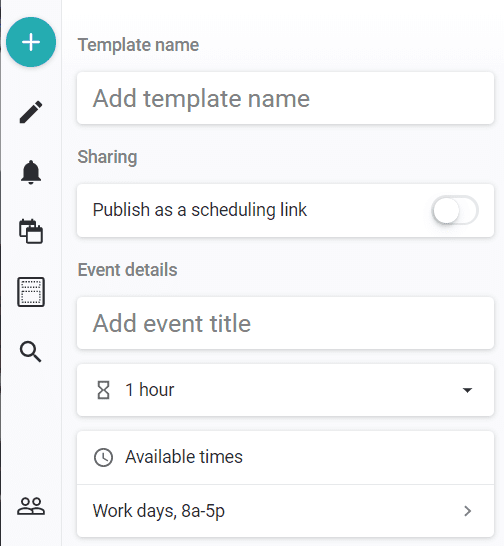Click the clock icon beside Available times
The image size is (504, 546).
click(103, 457)
